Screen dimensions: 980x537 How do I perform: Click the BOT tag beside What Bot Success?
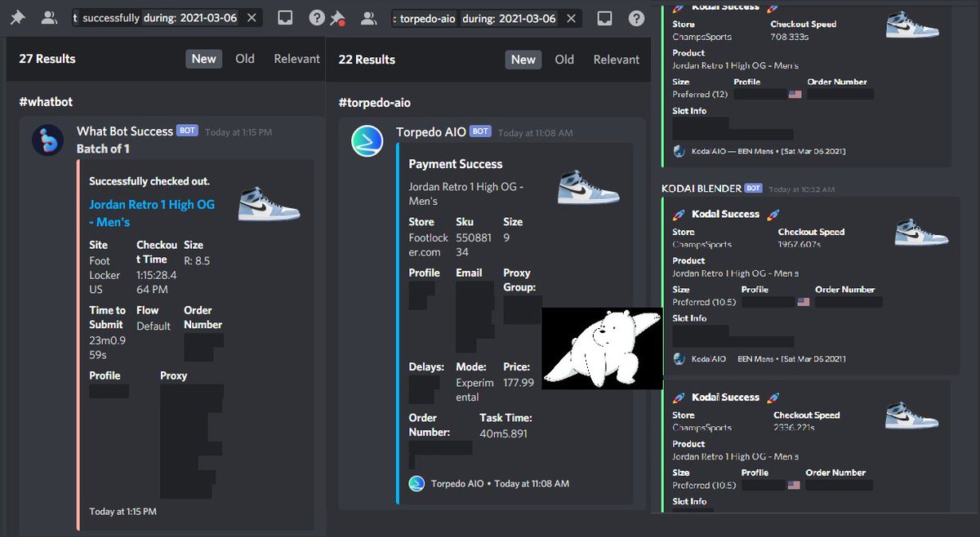point(187,131)
